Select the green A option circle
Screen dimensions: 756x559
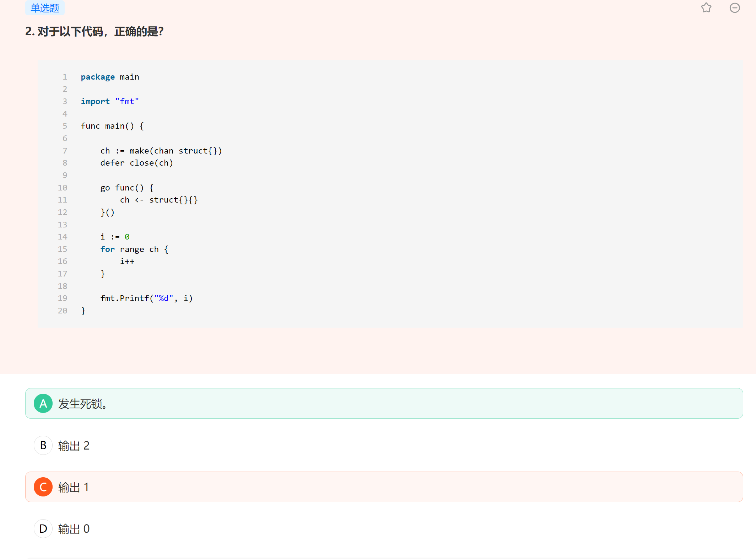pos(43,403)
